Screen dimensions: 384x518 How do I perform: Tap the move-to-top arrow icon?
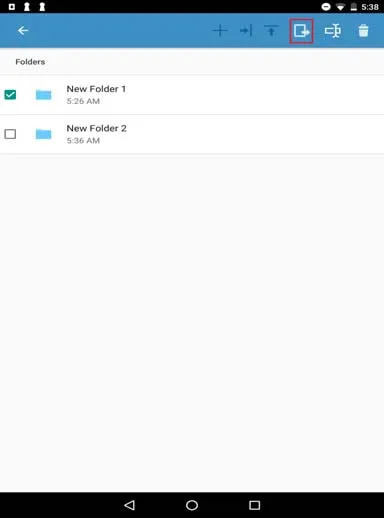click(x=271, y=31)
